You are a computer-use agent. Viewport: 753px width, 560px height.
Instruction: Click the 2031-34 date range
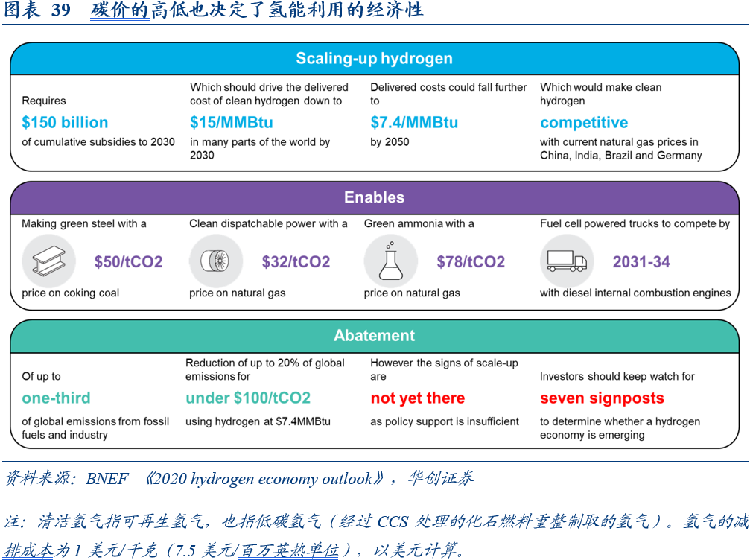641,261
